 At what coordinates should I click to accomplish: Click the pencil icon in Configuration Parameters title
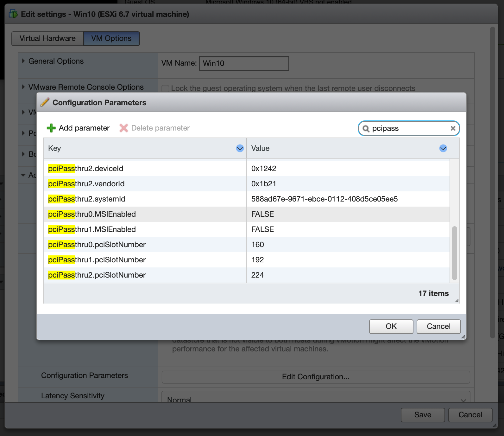pos(45,102)
